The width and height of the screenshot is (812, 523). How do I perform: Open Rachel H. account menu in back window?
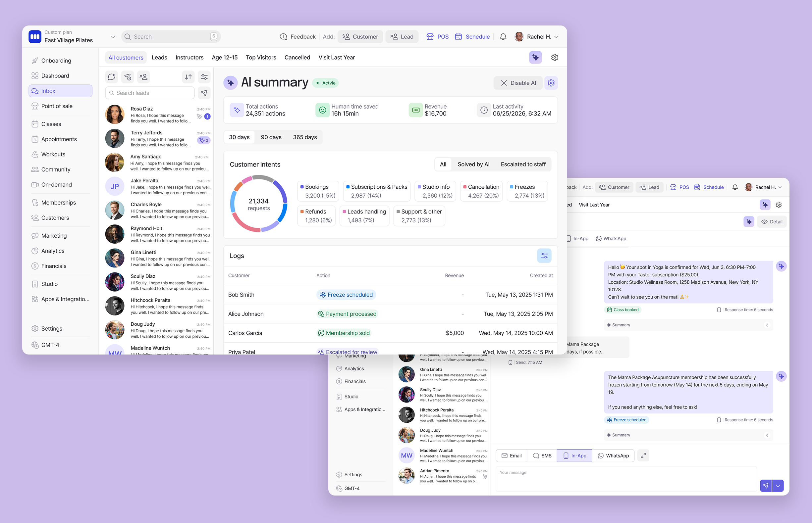[763, 187]
